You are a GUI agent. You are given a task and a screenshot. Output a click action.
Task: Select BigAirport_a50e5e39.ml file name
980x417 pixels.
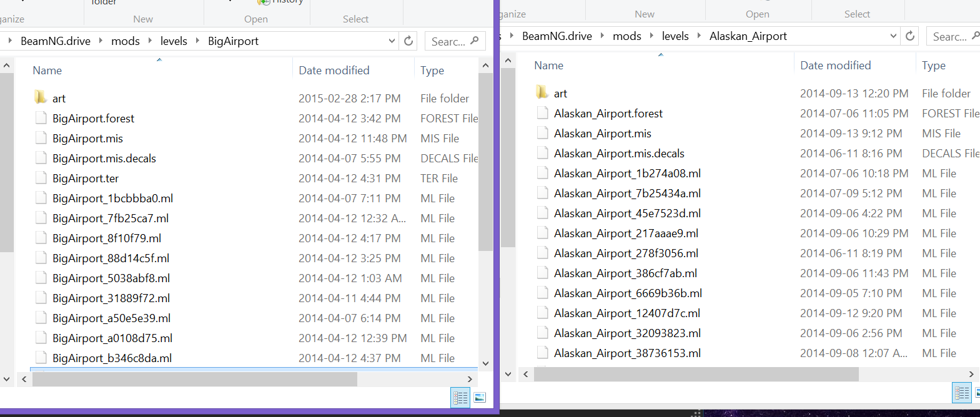[112, 318]
